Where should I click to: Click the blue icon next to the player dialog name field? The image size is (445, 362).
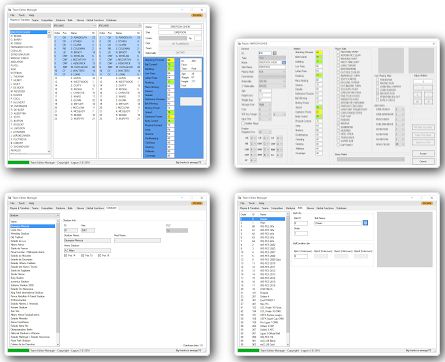[284, 62]
